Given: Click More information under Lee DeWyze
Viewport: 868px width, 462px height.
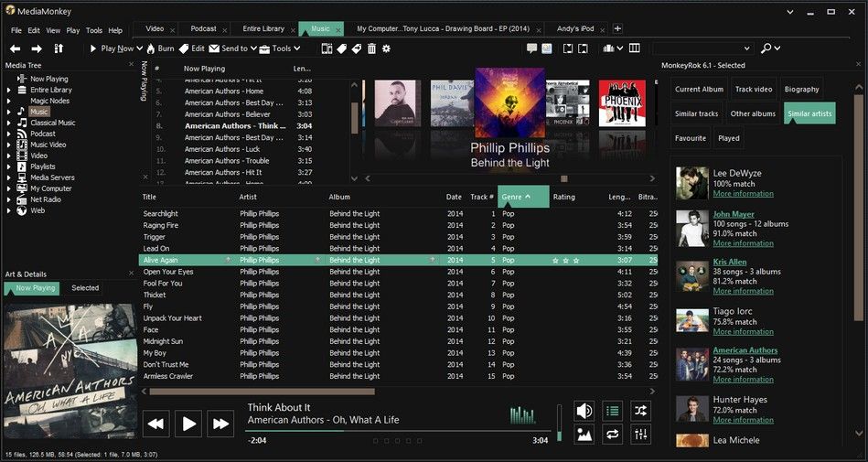Looking at the screenshot, I should coord(743,194).
